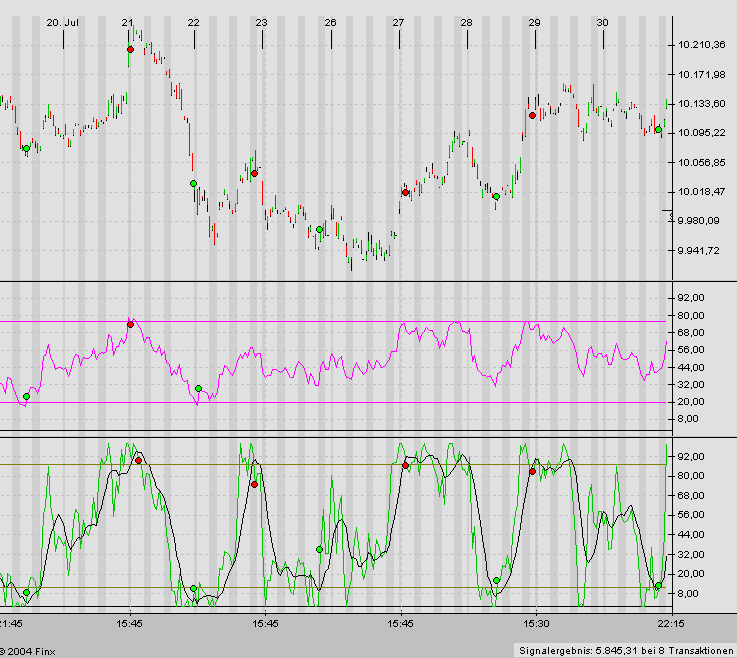737x658 pixels.
Task: Click red sell marker at 29 in price chart
Action: (532, 115)
